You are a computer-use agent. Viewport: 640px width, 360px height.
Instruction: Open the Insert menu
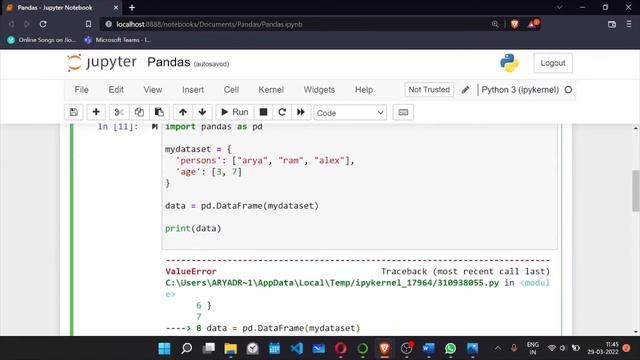(x=193, y=90)
